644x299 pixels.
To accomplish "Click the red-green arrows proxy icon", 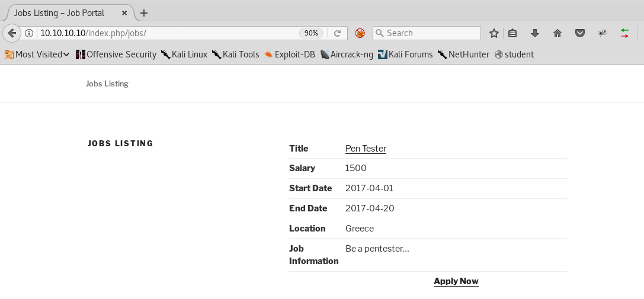I will point(624,33).
